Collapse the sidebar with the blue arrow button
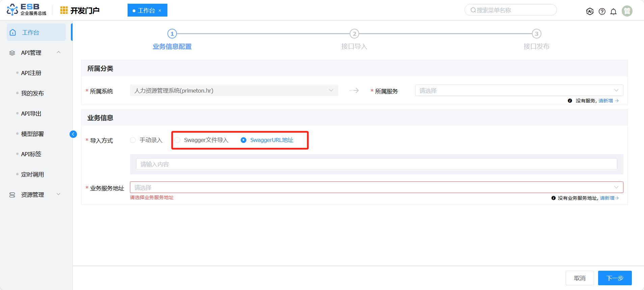644x290 pixels. tap(73, 134)
